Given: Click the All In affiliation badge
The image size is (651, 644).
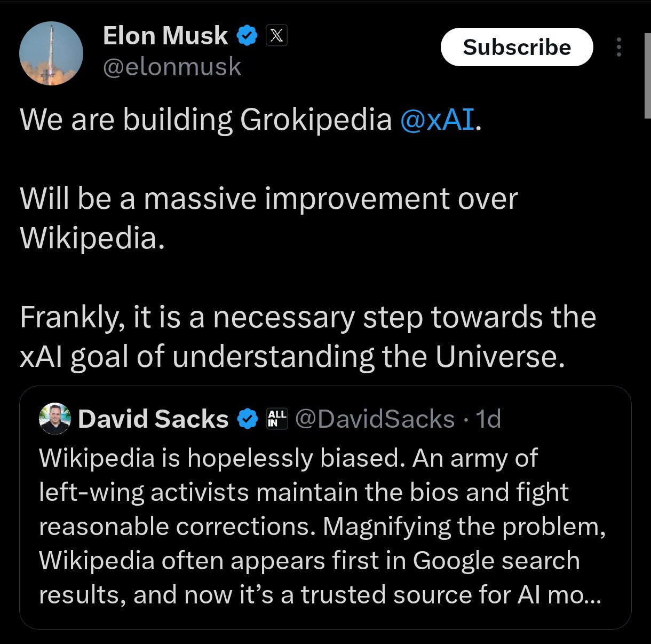Looking at the screenshot, I should (276, 419).
